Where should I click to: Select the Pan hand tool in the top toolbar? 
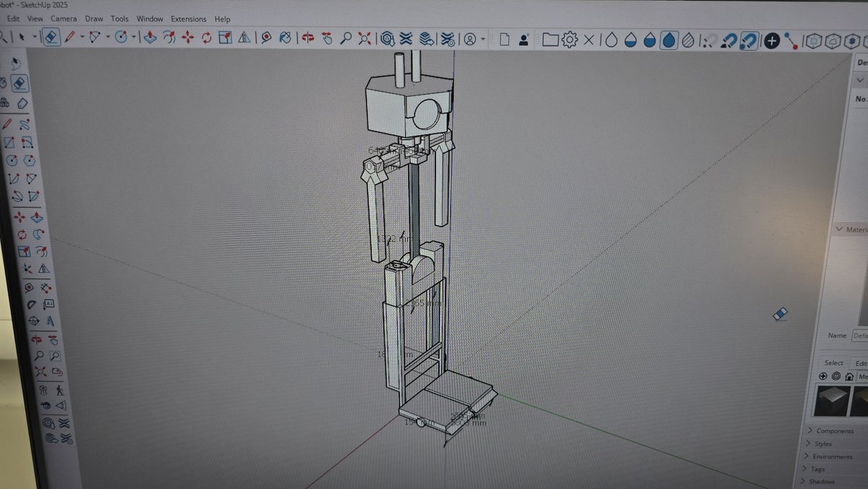327,37
